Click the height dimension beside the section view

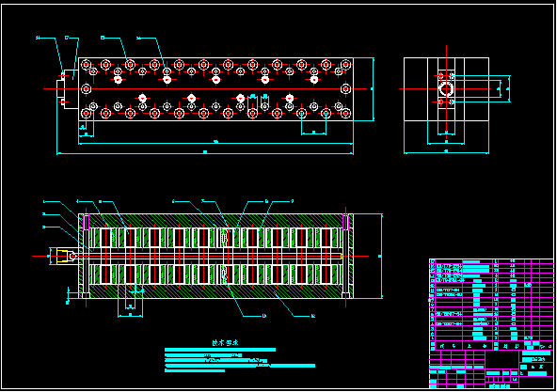point(381,256)
